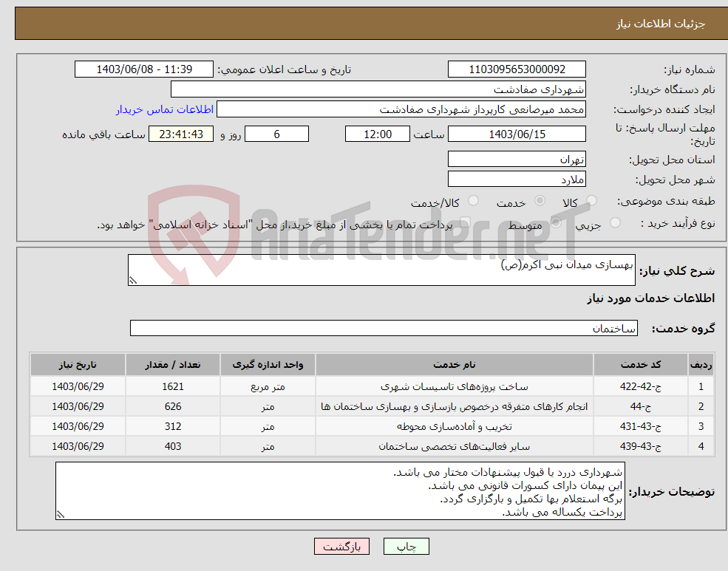Screen dimensions: 728x571
Task: Click انجام کارهای متفرقه service name cell
Action: (x=454, y=406)
